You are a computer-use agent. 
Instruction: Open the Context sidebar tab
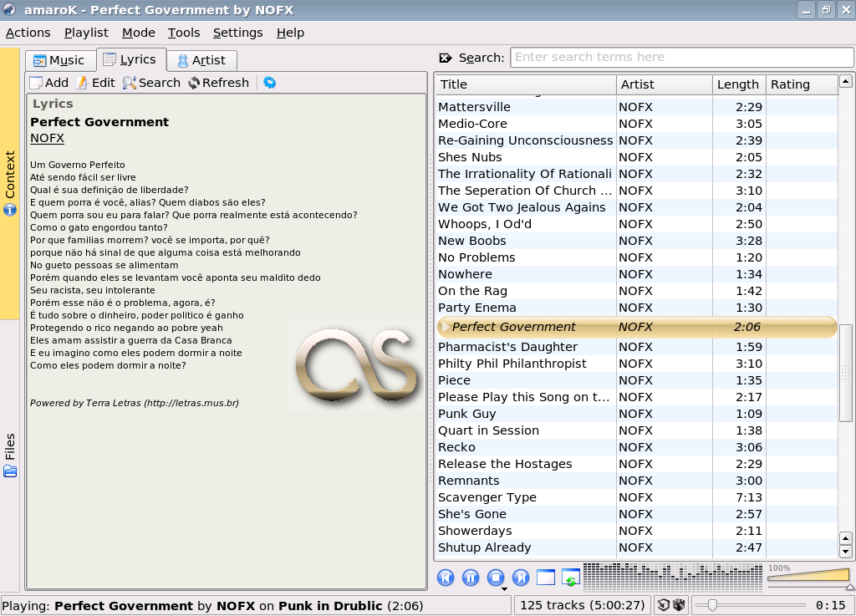[x=10, y=183]
